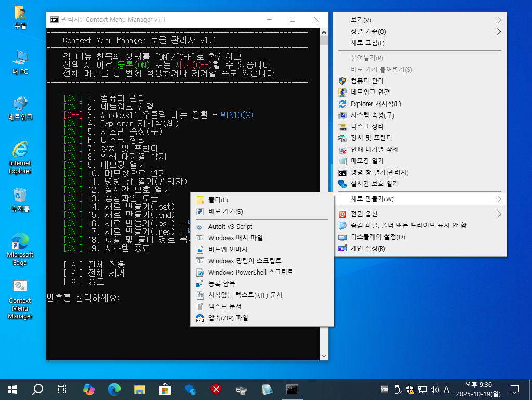The width and height of the screenshot is (532, 400).
Task: Expand the 정렬 기준(O) submenu arrow
Action: (x=499, y=32)
